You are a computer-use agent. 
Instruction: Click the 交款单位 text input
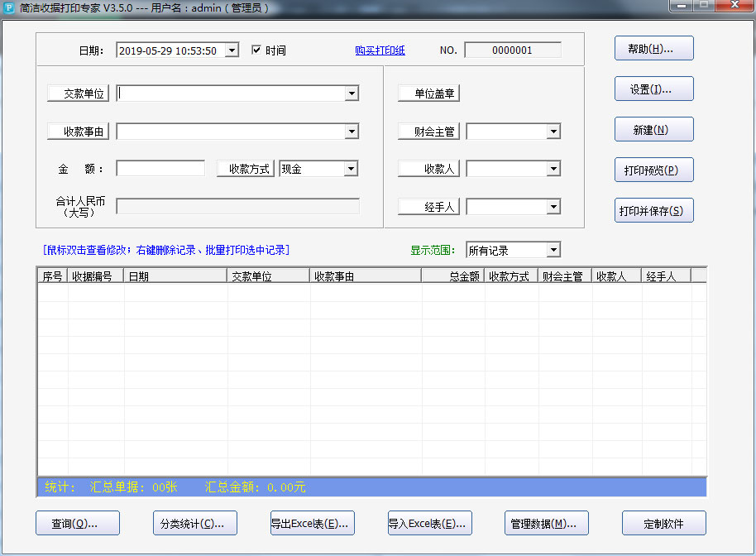coord(231,93)
